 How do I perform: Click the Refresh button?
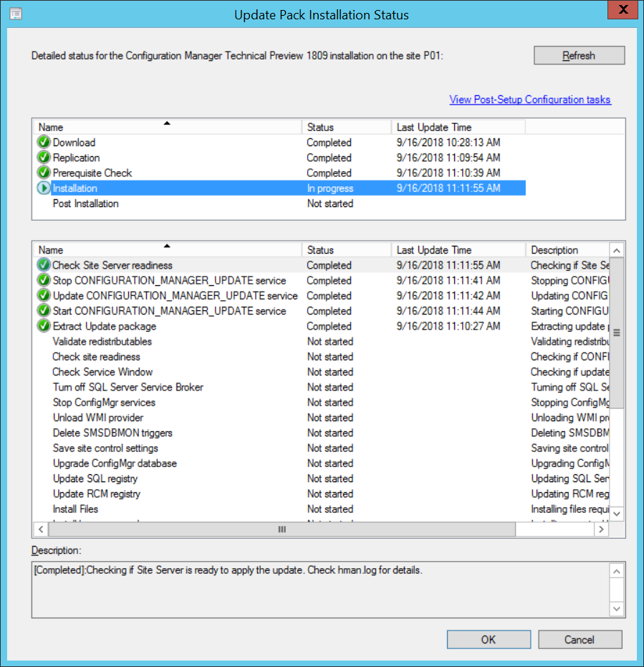579,55
